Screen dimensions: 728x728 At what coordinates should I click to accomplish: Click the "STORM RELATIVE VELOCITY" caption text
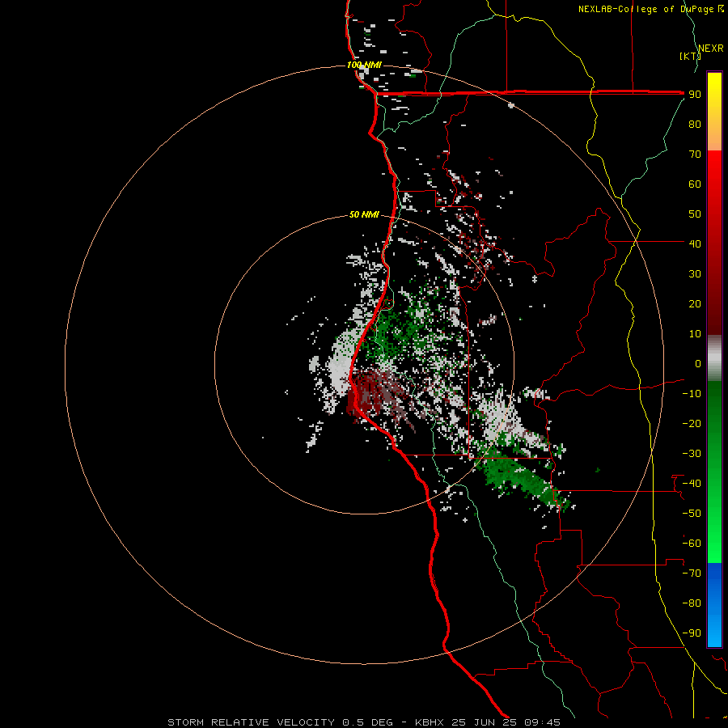pos(251,722)
